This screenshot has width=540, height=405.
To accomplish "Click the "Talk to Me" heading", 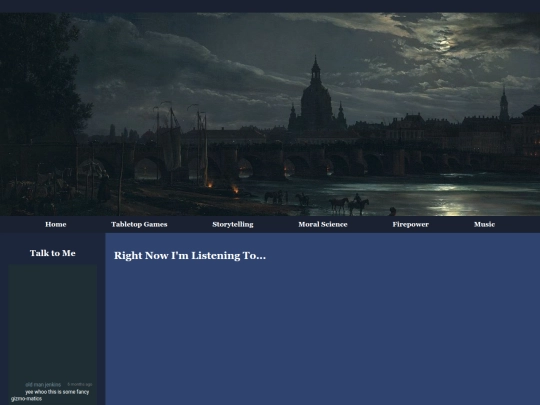I will (53, 253).
